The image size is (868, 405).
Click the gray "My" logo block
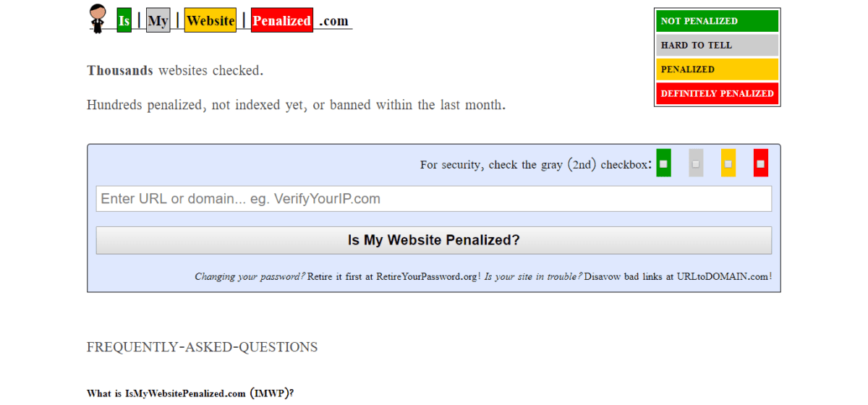point(158,21)
